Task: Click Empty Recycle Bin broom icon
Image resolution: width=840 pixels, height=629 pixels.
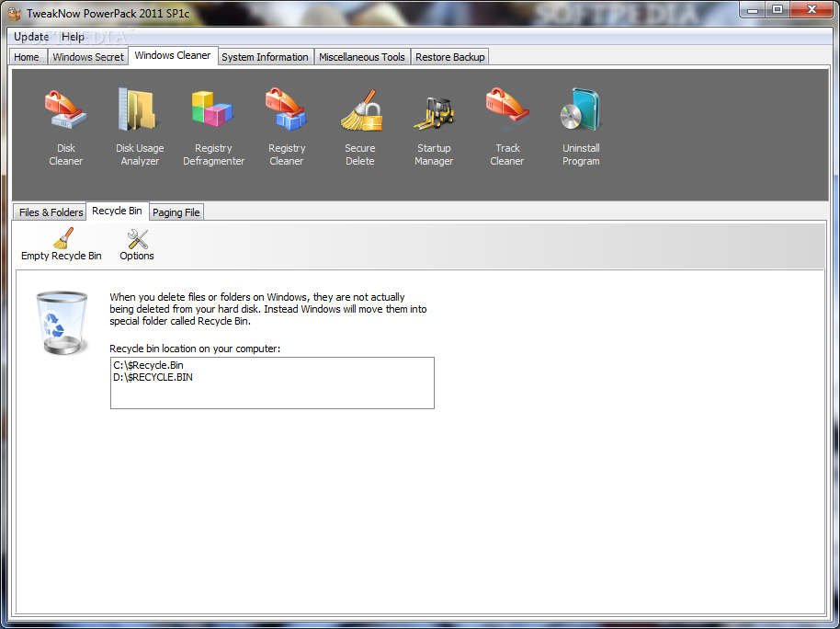Action: point(63,238)
